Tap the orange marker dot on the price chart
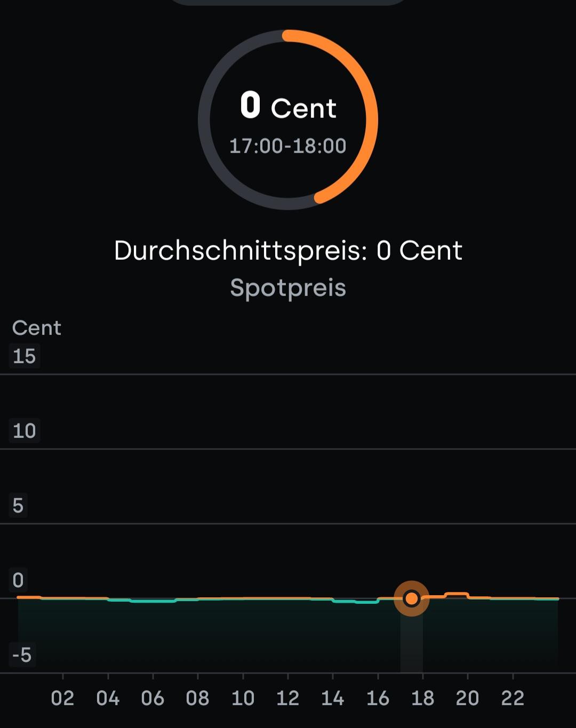The image size is (576, 728). pyautogui.click(x=411, y=598)
